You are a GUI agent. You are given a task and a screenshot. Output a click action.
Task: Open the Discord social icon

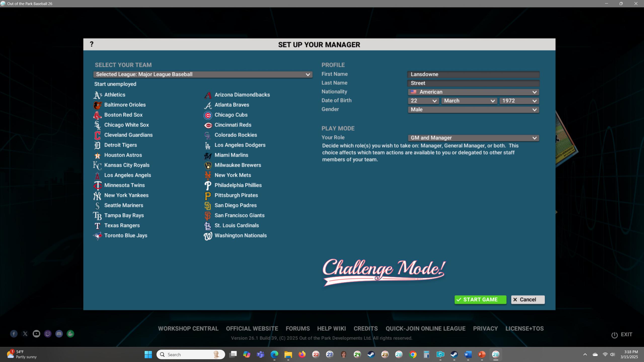tap(59, 334)
